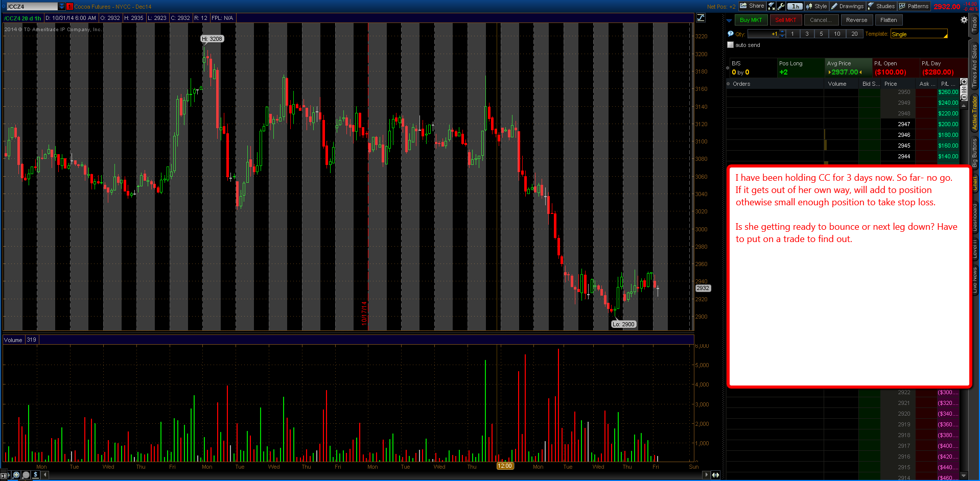Image resolution: width=980 pixels, height=481 pixels.
Task: Collapse the order buttons with blue triangle
Action: pos(729,20)
